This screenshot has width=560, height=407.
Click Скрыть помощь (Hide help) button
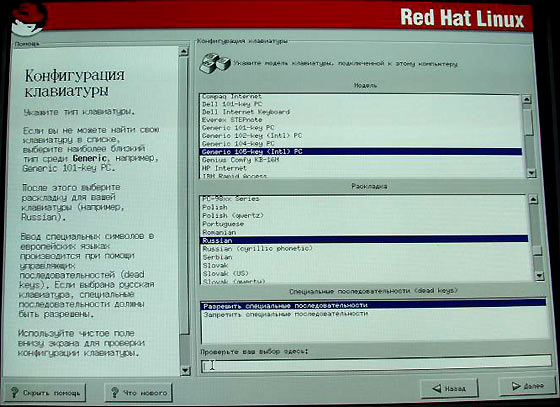pos(45,393)
